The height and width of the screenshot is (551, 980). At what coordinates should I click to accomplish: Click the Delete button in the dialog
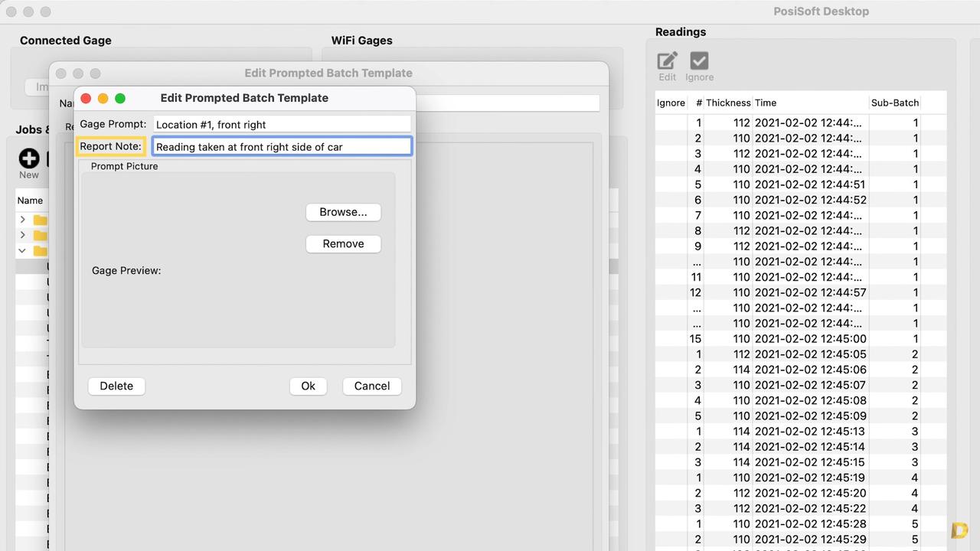coord(116,386)
